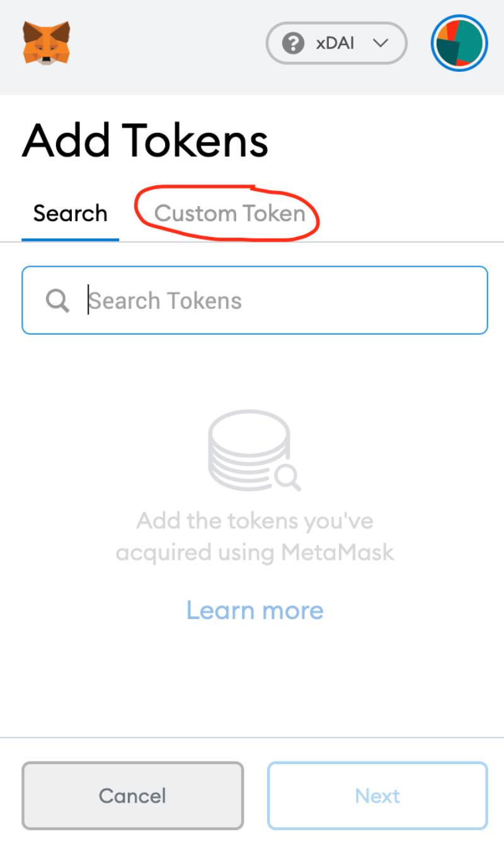Expand the xDAI network chevron arrow
The height and width of the screenshot is (846, 504).
(x=380, y=43)
